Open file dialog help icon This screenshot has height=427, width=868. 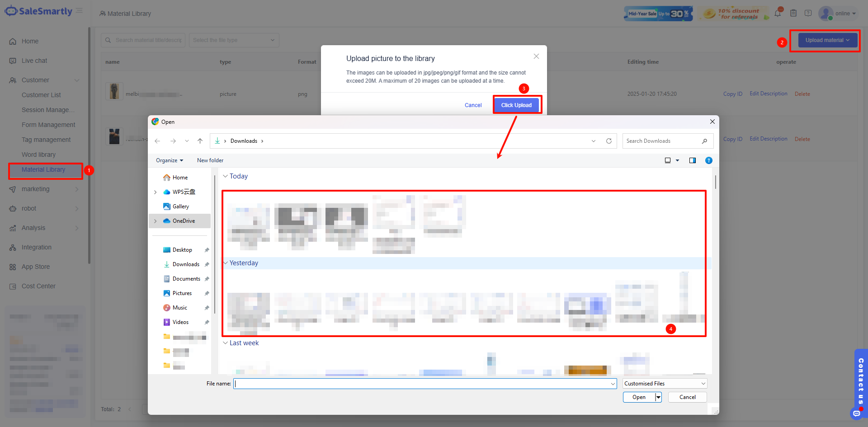coord(709,160)
